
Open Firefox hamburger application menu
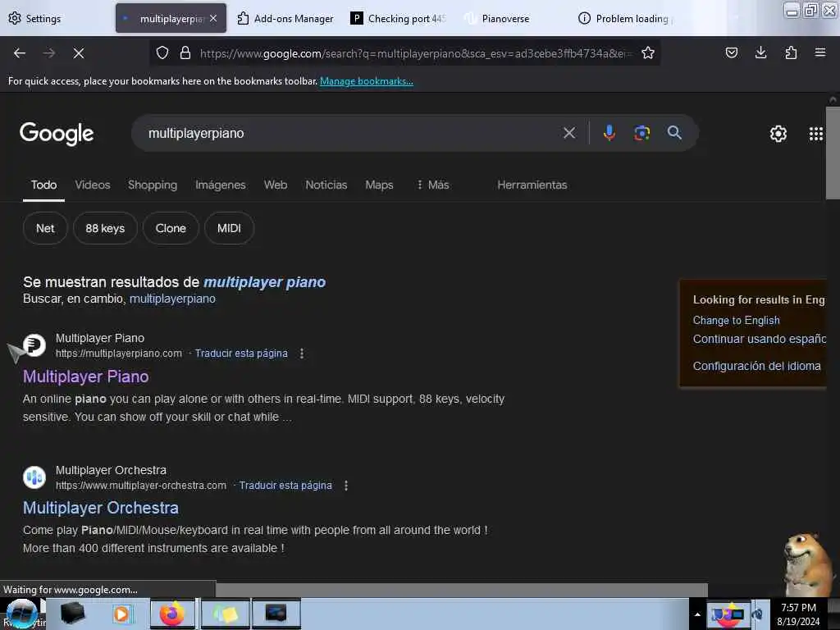819,52
